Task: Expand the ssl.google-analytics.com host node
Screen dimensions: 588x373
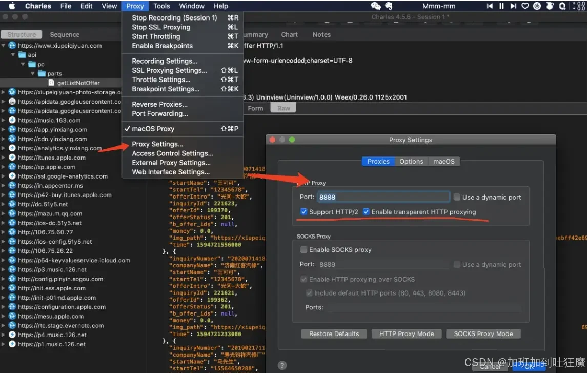Action: click(4, 176)
